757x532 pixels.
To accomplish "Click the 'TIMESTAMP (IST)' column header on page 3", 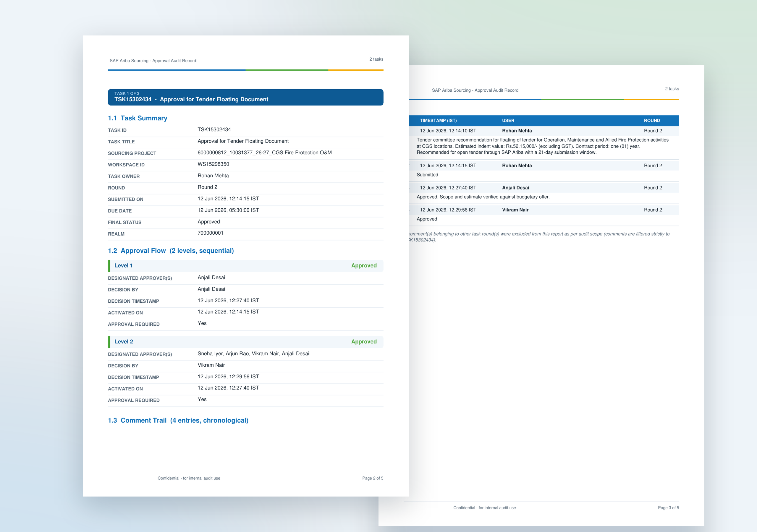I will coord(438,121).
